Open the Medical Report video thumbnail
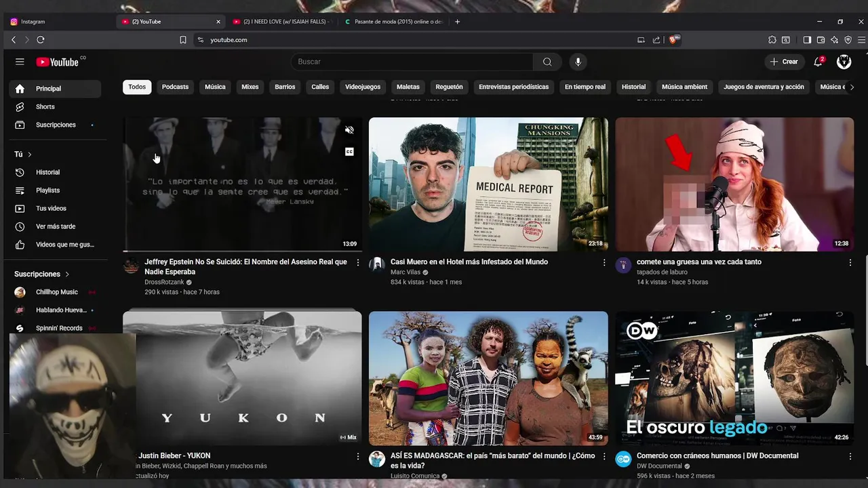The height and width of the screenshot is (488, 868). (488, 184)
